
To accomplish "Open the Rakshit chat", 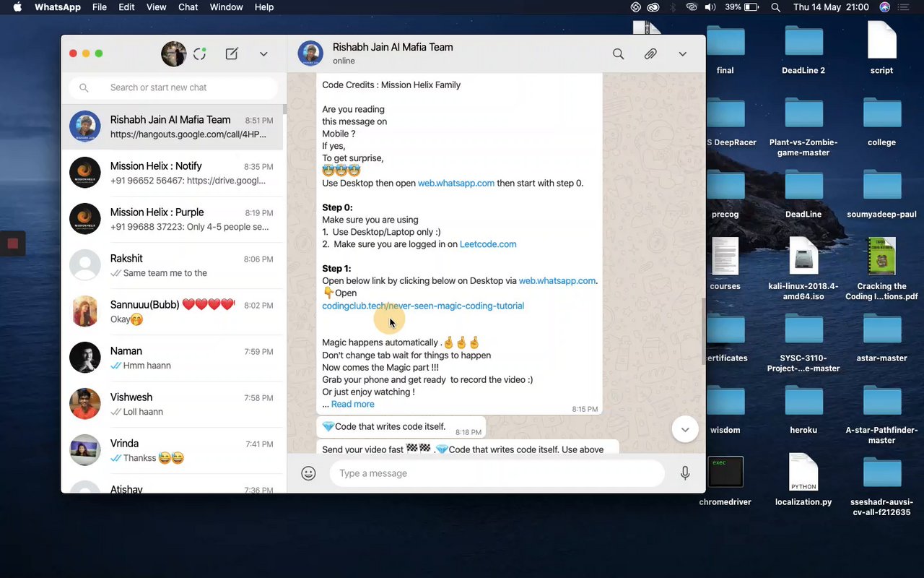I will (x=173, y=265).
